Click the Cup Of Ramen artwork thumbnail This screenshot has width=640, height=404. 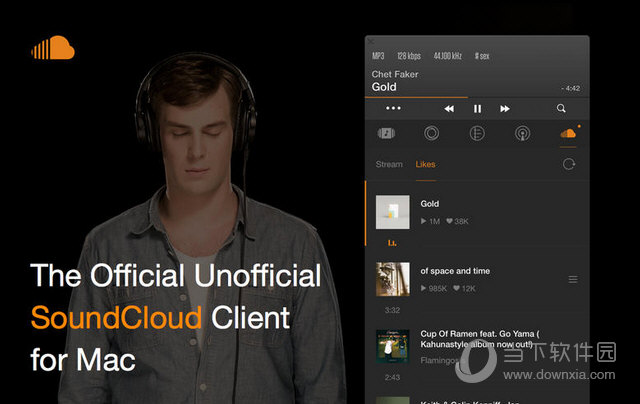[393, 346]
